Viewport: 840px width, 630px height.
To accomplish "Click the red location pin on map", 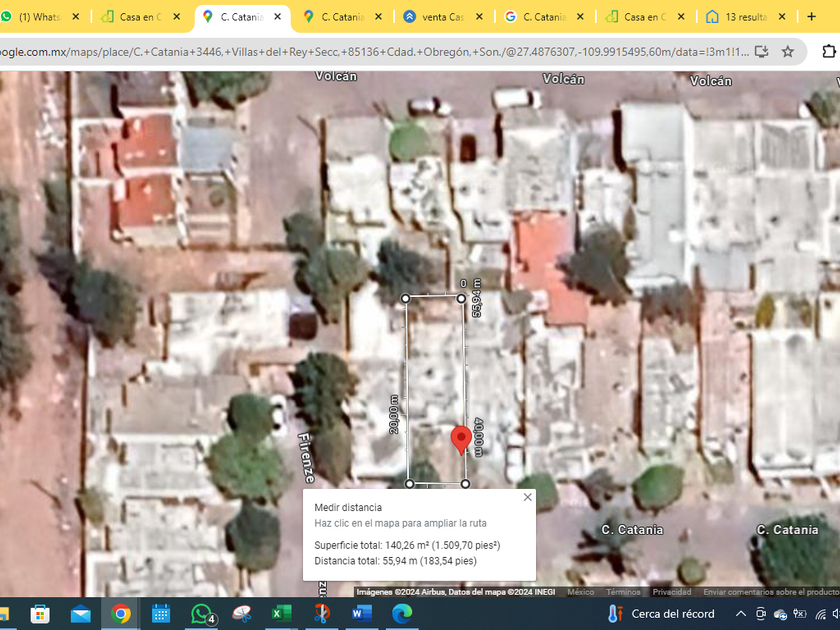I will pyautogui.click(x=461, y=439).
